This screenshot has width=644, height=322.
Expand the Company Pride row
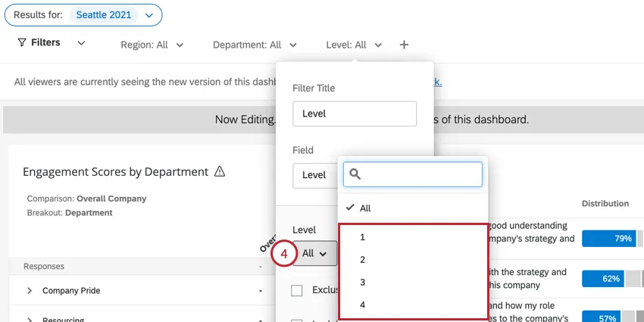pos(30,291)
